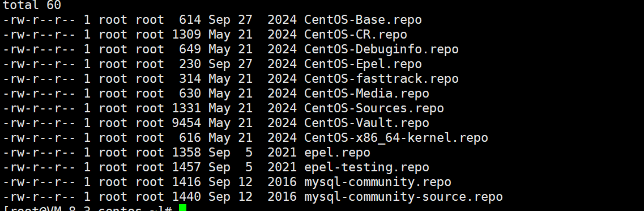Click permissions string on the CentOS-Base.repo row

click(39, 20)
